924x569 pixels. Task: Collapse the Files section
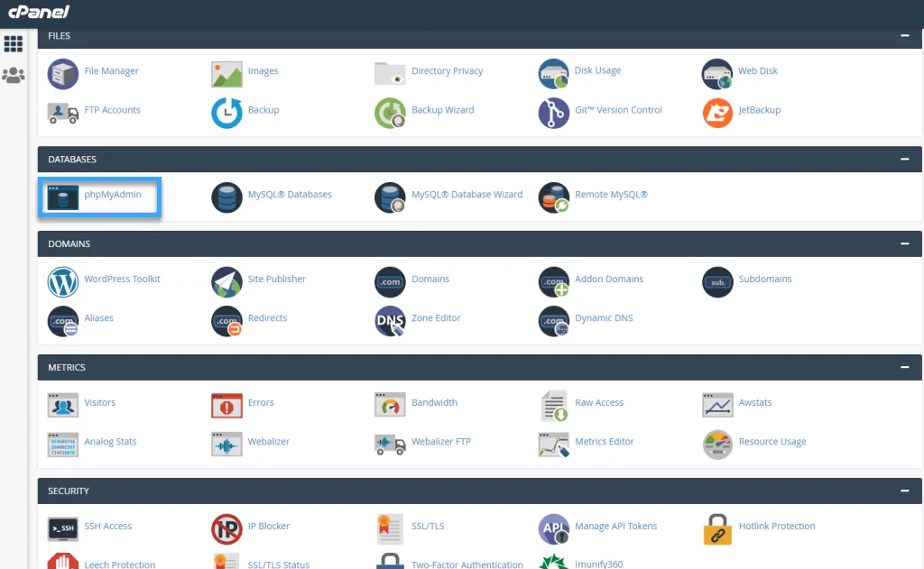[x=904, y=36]
